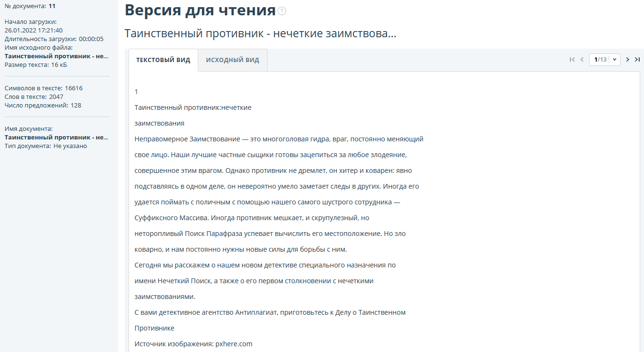Click the 'Источник изображения: pxhere.com' line
The image size is (644, 352).
coord(193,344)
